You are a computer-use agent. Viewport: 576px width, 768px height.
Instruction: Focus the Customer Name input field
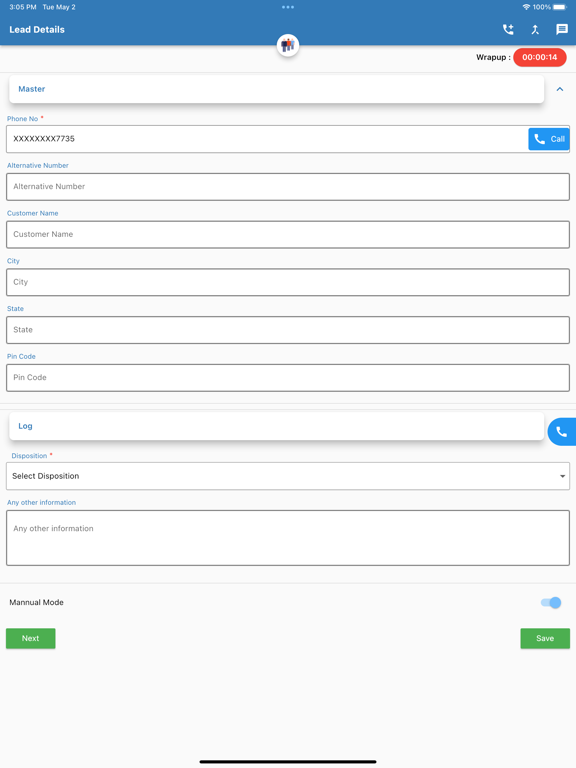tap(288, 235)
